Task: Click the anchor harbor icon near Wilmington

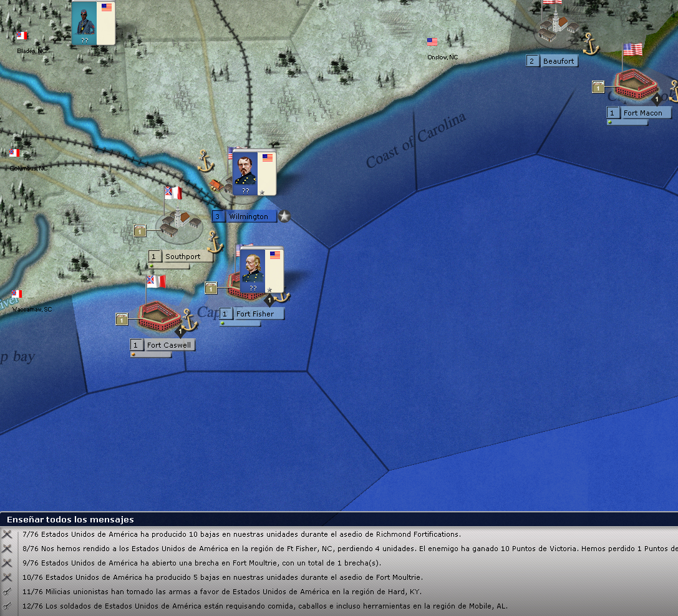Action: pos(205,162)
